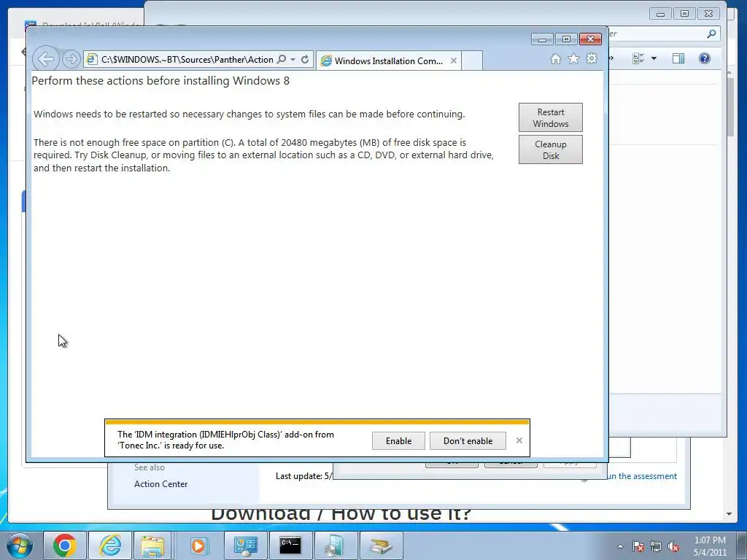Image resolution: width=747 pixels, height=560 pixels.
Task: Refresh the current page
Action: pyautogui.click(x=305, y=60)
